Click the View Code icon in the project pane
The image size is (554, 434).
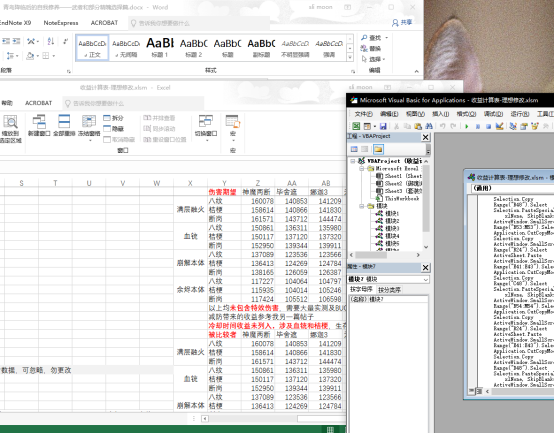pyautogui.click(x=354, y=149)
